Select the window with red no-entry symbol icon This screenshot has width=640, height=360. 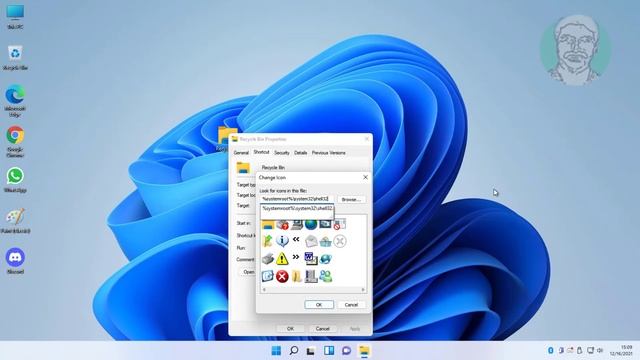(340, 224)
